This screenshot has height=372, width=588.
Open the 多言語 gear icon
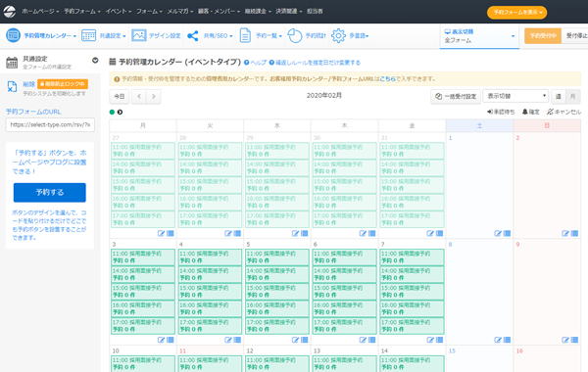(338, 35)
